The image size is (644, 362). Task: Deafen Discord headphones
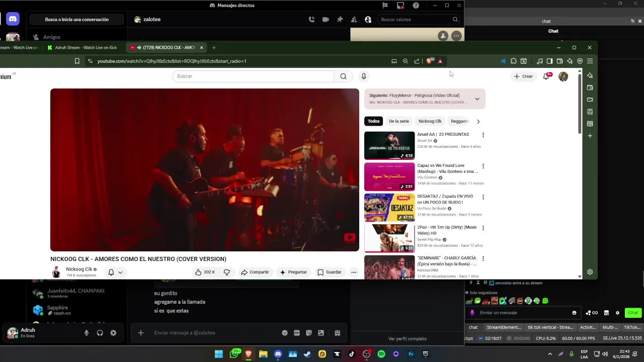pyautogui.click(x=100, y=333)
